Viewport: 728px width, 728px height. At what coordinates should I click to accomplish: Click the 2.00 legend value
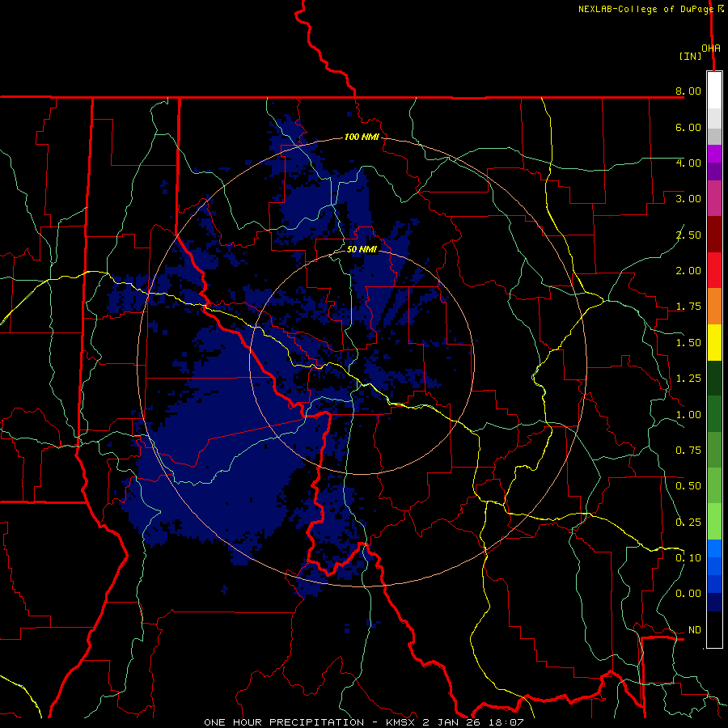click(688, 271)
